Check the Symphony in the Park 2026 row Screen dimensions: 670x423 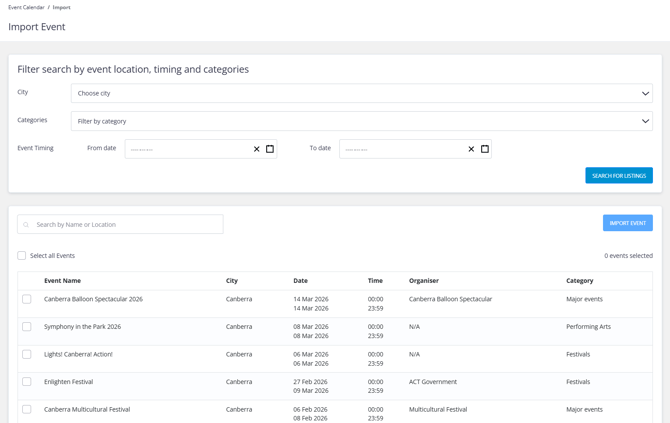pyautogui.click(x=26, y=326)
